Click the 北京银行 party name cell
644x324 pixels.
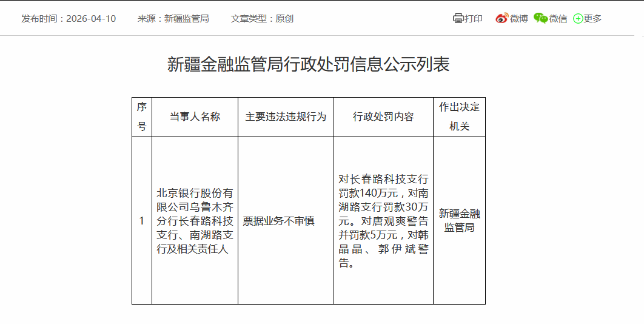195,221
